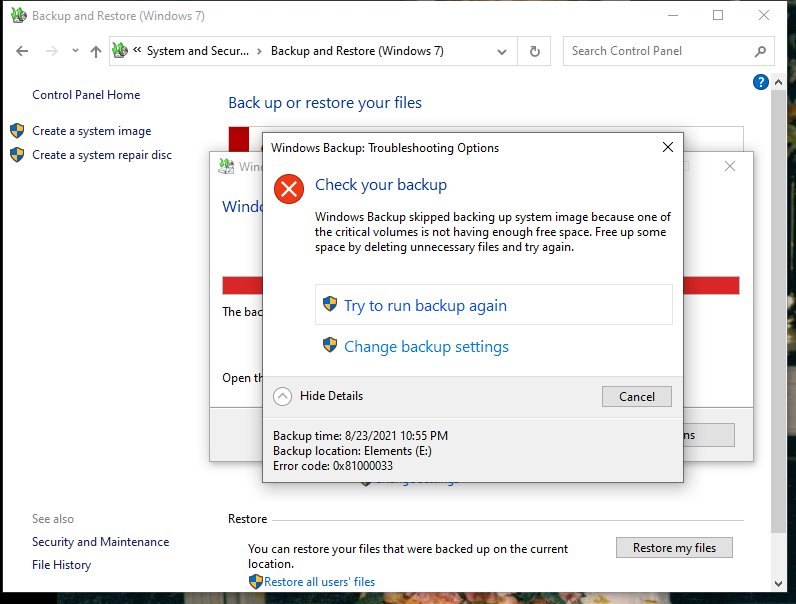Open Restore all users' files link
The image size is (796, 604).
point(319,582)
